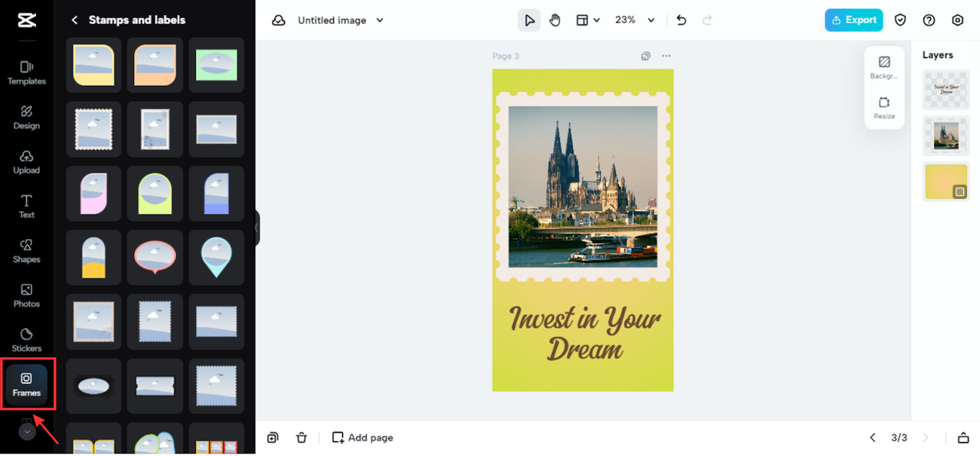Redo the last action

tap(707, 21)
